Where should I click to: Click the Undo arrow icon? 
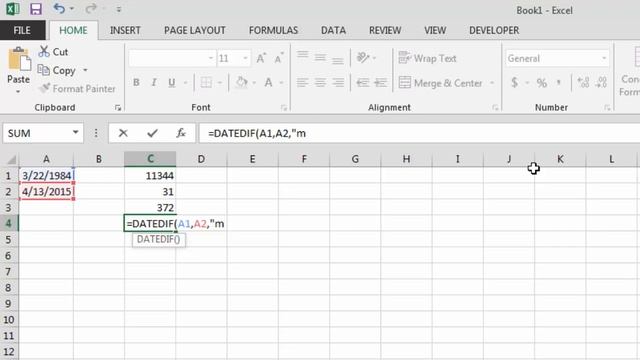point(59,9)
